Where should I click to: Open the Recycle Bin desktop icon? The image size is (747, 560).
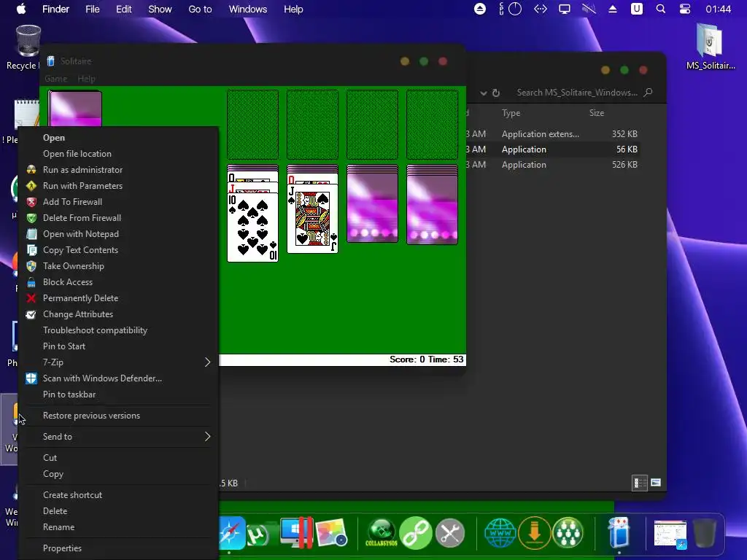[x=27, y=47]
